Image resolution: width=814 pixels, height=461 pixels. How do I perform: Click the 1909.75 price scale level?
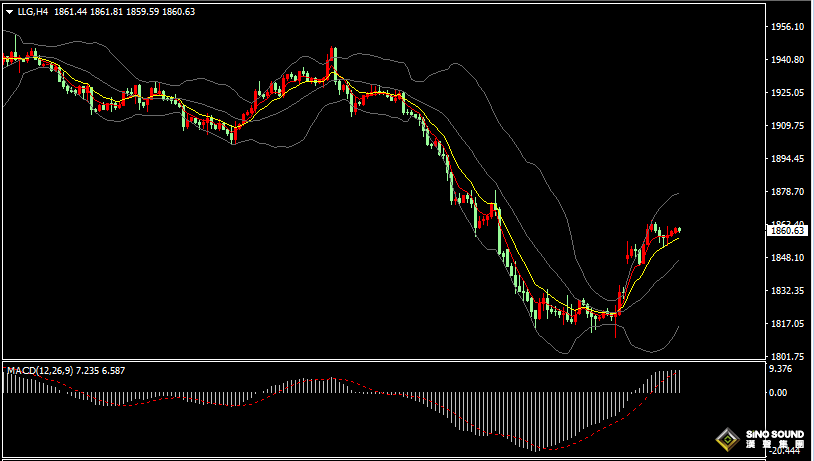[x=787, y=126]
